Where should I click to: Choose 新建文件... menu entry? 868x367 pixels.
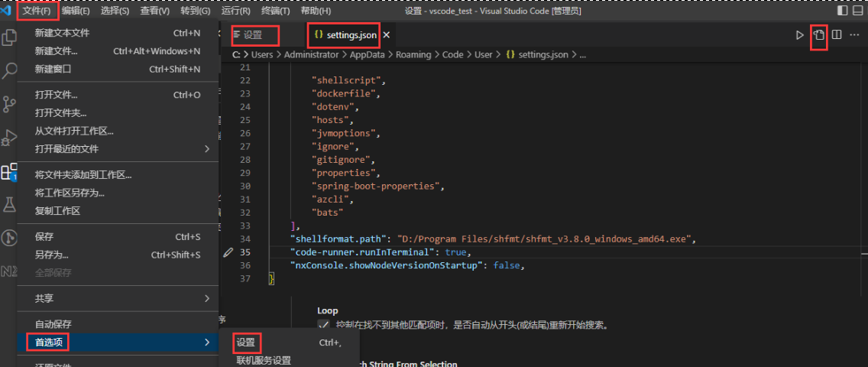(x=118, y=51)
